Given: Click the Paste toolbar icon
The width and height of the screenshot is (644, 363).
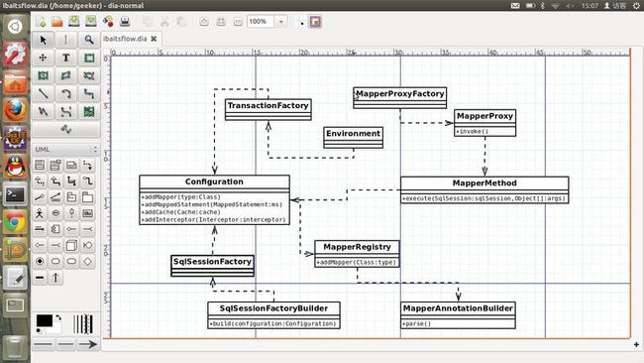Looking at the screenshot, I should [x=180, y=22].
